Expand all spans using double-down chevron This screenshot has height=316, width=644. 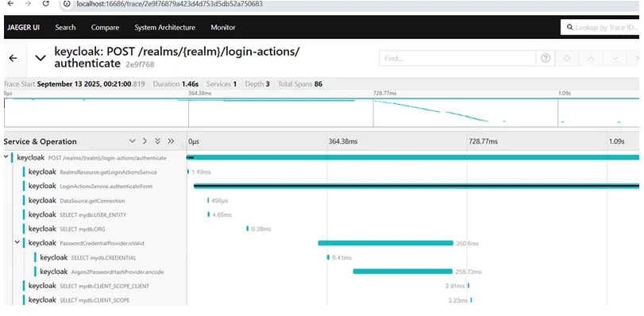tap(157, 141)
